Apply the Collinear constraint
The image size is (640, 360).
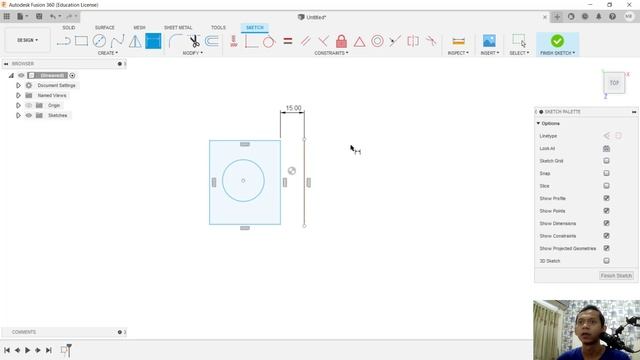pyautogui.click(x=395, y=41)
